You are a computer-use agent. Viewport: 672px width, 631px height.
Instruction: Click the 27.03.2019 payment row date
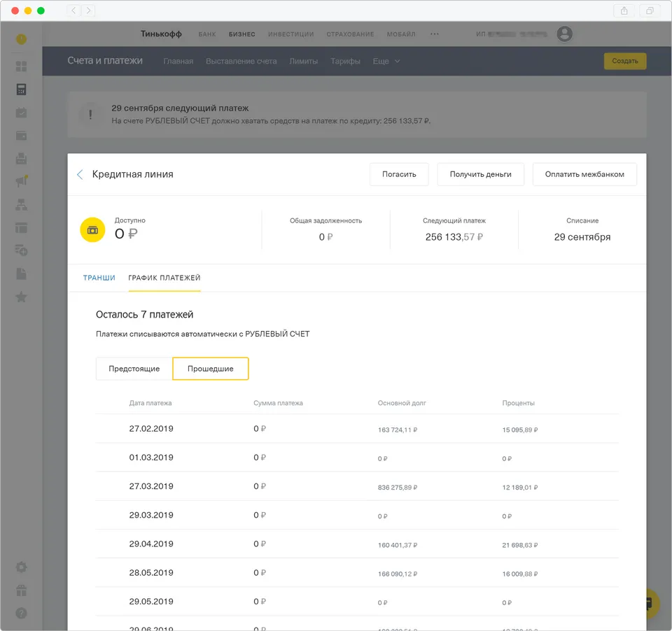pos(151,486)
